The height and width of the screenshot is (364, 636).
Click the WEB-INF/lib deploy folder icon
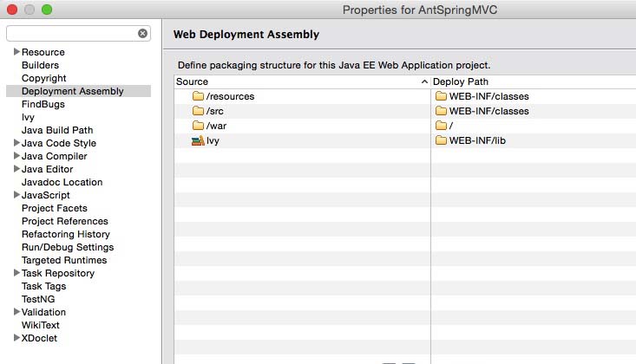click(x=441, y=140)
